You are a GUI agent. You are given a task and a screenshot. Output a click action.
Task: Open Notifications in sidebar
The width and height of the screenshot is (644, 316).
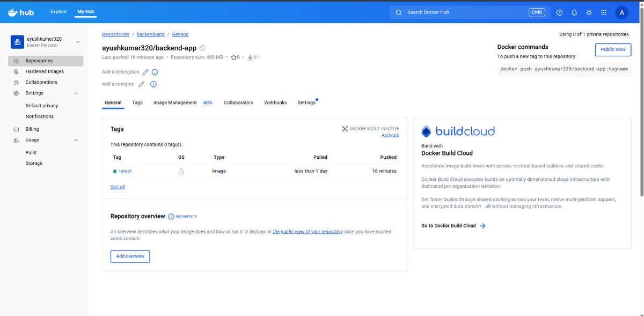pos(40,116)
